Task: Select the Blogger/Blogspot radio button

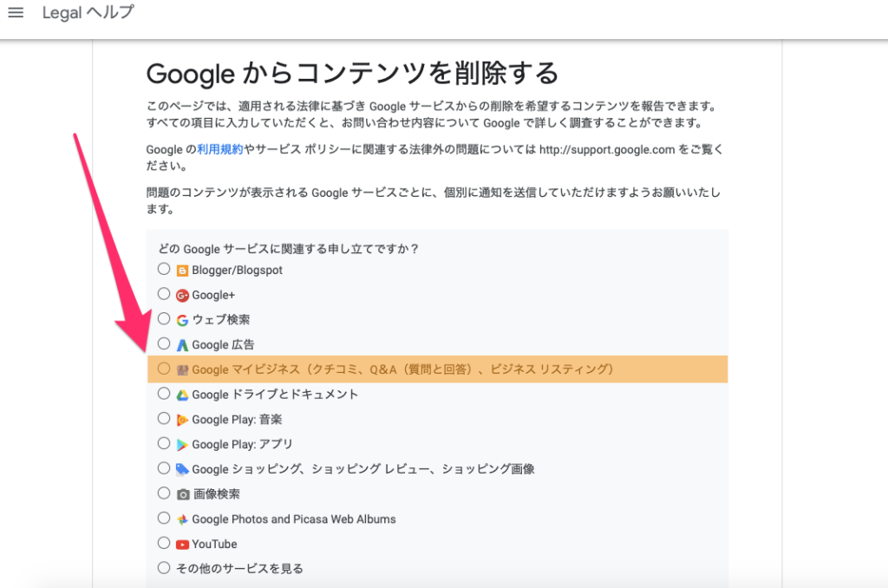Action: (164, 269)
